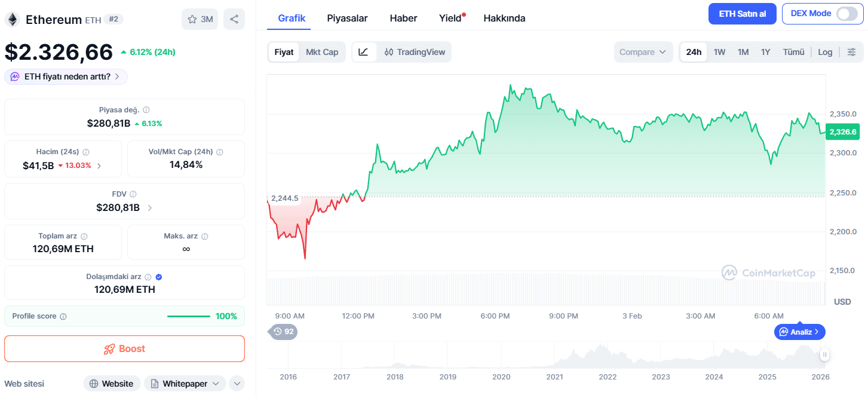Open info icon next to Toplam arz
This screenshot has width=868, height=395.
84,236
